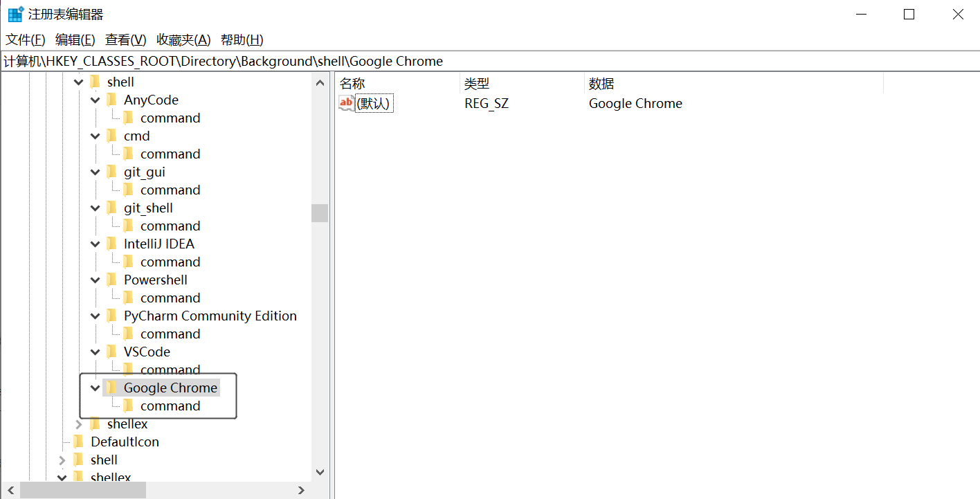The width and height of the screenshot is (980, 499).
Task: Click the folder icon beside IntelliJ IDEA
Action: pos(111,244)
